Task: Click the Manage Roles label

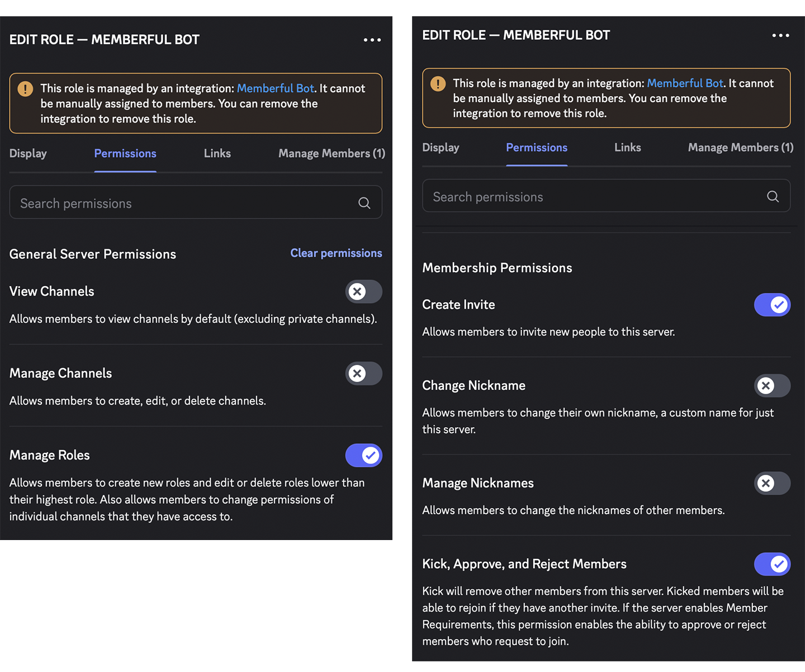Action: point(50,455)
